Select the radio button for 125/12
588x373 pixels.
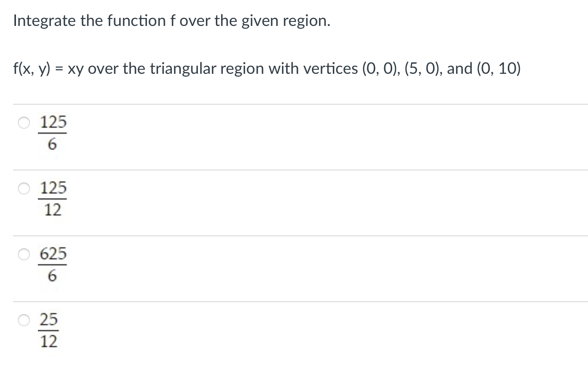click(23, 188)
